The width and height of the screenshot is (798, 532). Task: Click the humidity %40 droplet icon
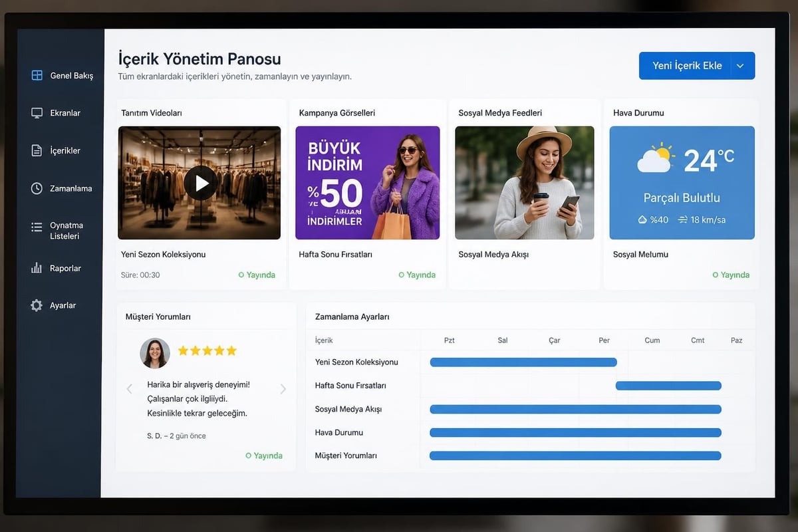(x=642, y=219)
